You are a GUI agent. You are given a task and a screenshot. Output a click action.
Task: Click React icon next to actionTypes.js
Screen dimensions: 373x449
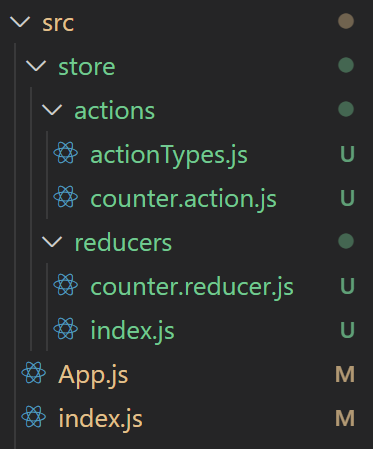(66, 153)
